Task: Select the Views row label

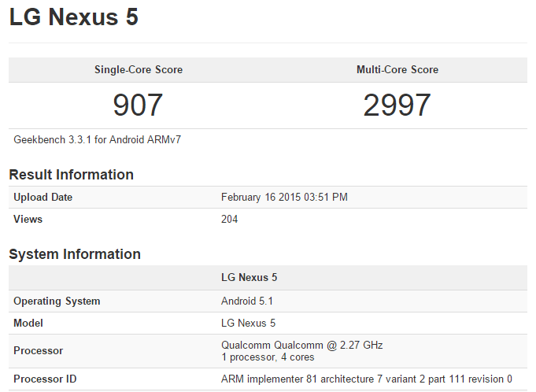Action: click(x=28, y=220)
